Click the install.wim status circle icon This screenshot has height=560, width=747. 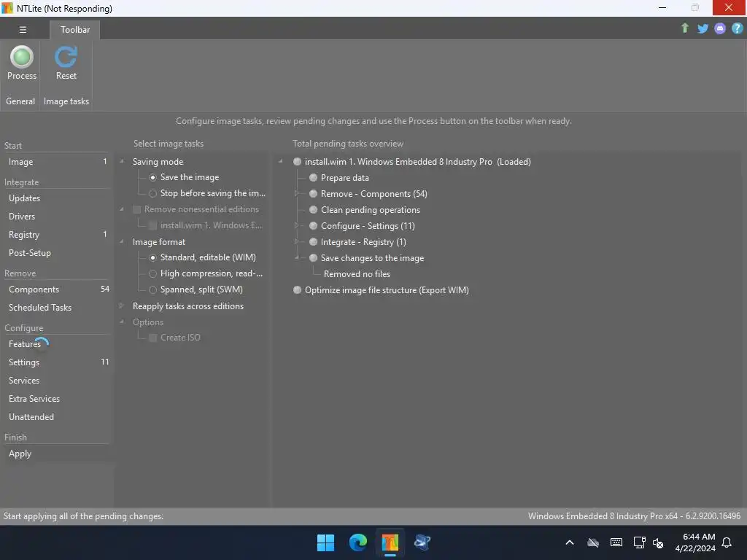(298, 161)
